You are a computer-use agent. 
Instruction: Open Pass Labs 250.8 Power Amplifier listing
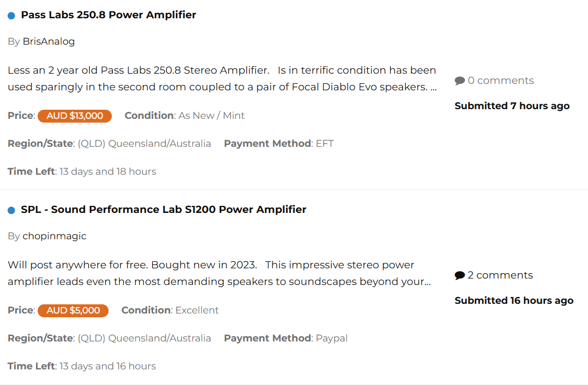coord(108,15)
